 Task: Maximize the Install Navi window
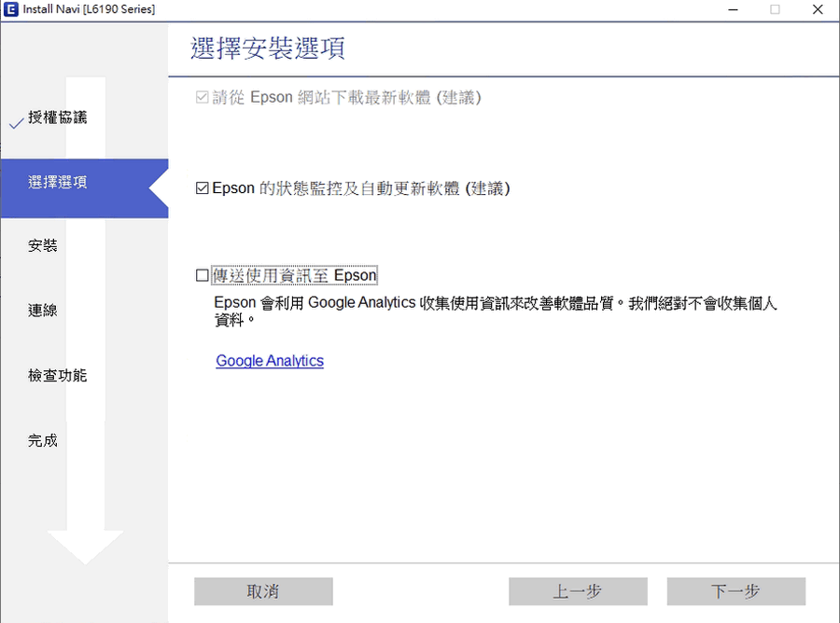click(775, 9)
